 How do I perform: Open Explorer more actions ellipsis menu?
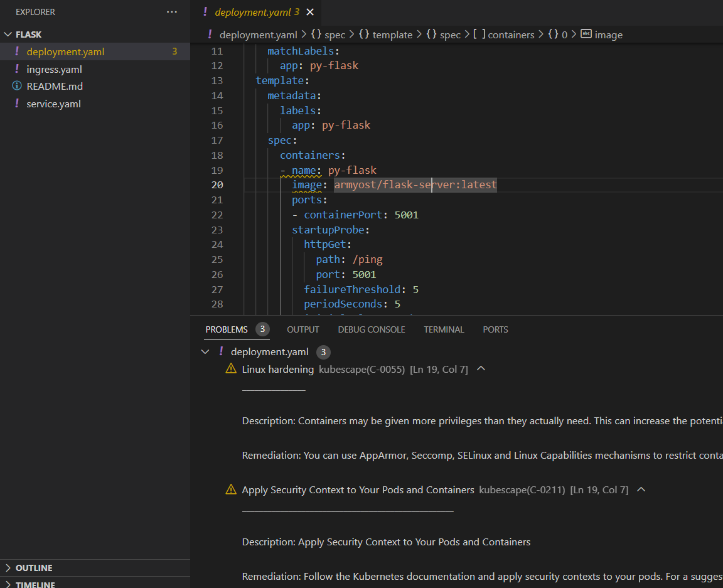[171, 12]
